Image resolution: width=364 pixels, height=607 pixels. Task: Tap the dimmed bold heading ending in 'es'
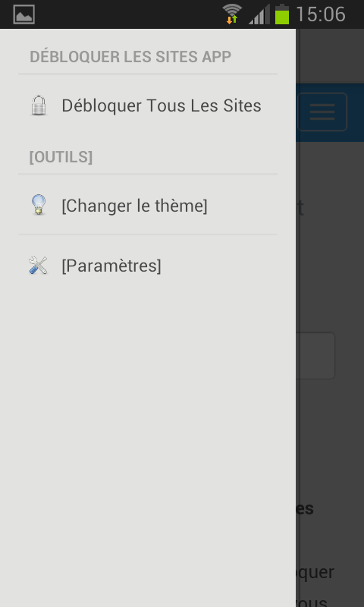305,508
